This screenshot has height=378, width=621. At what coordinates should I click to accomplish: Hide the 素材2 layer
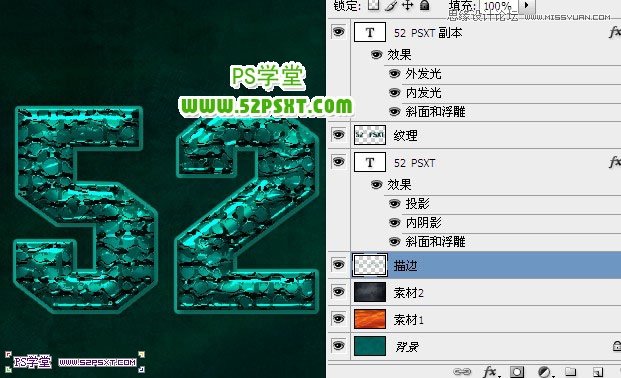pyautogui.click(x=338, y=292)
